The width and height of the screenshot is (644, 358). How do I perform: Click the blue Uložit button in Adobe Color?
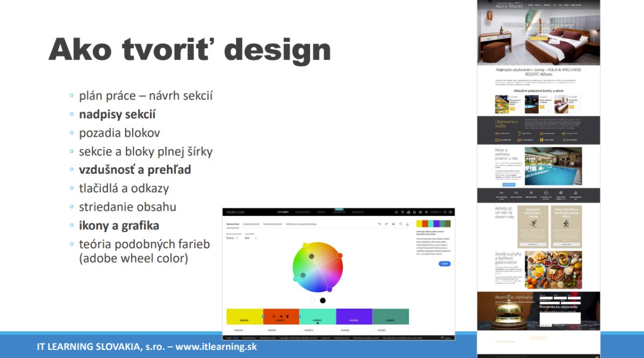pyautogui.click(x=445, y=264)
